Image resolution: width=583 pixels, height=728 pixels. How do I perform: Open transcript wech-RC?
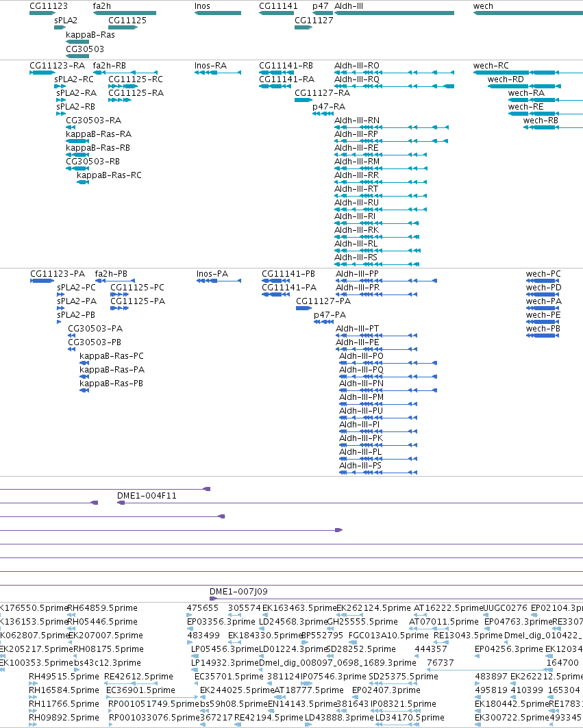tap(491, 66)
